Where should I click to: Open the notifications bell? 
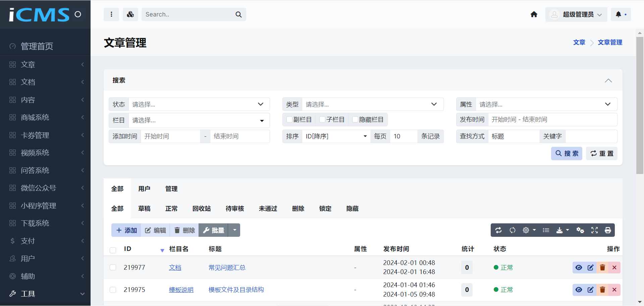[x=619, y=14]
